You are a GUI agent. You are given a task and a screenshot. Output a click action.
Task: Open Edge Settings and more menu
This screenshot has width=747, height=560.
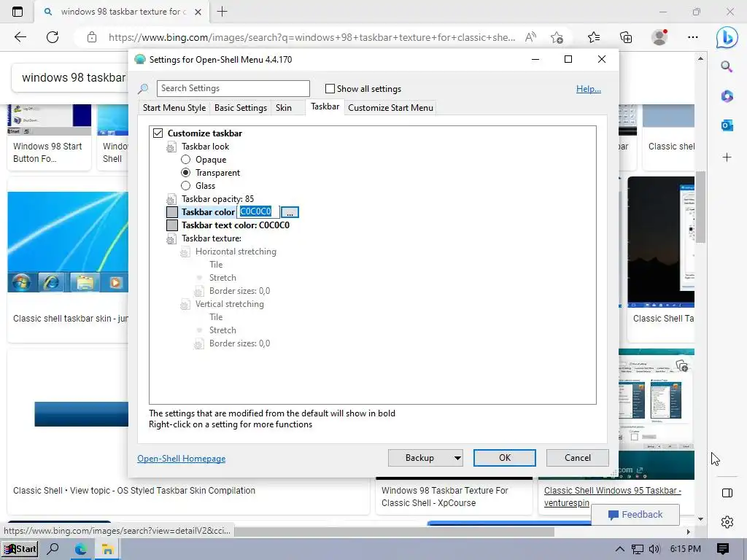point(693,37)
